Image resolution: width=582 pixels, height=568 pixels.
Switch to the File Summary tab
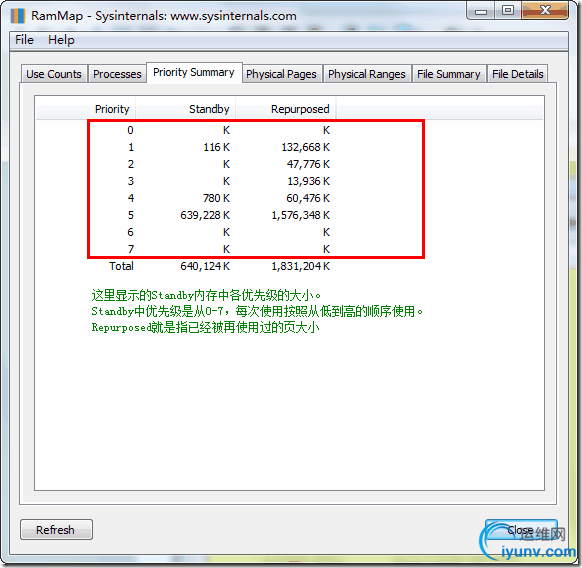click(x=449, y=74)
